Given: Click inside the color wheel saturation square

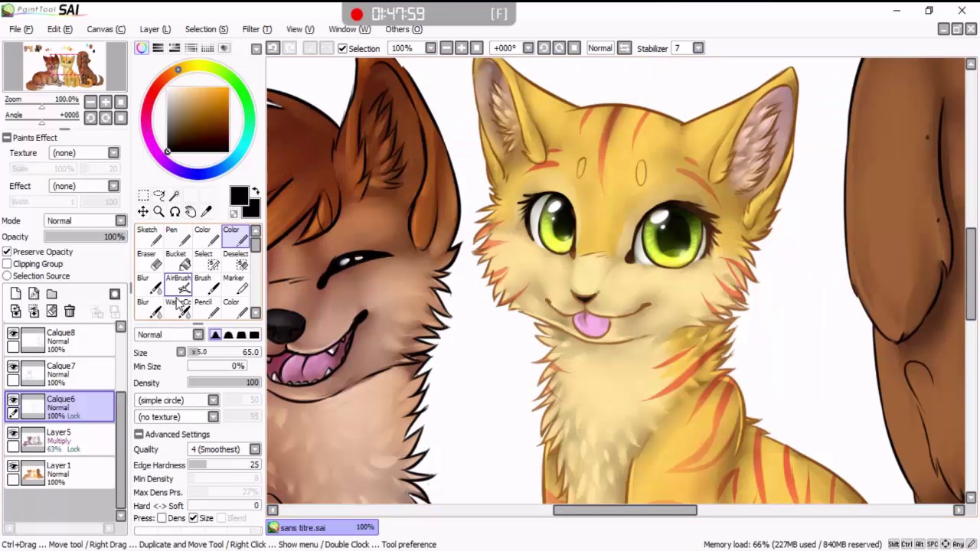Looking at the screenshot, I should click(x=198, y=119).
